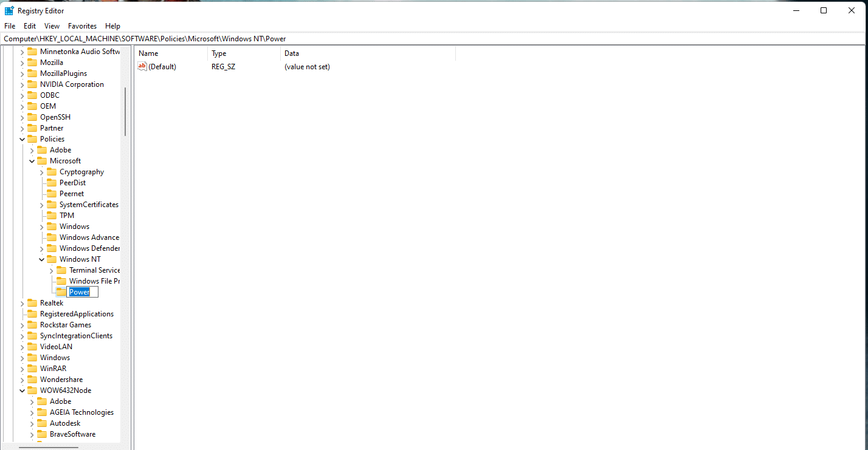The image size is (868, 450).
Task: Select the Windows Defender folder icon
Action: click(52, 248)
